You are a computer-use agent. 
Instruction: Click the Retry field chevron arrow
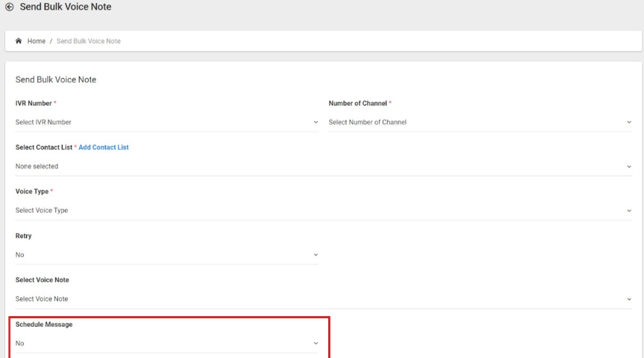coord(316,255)
